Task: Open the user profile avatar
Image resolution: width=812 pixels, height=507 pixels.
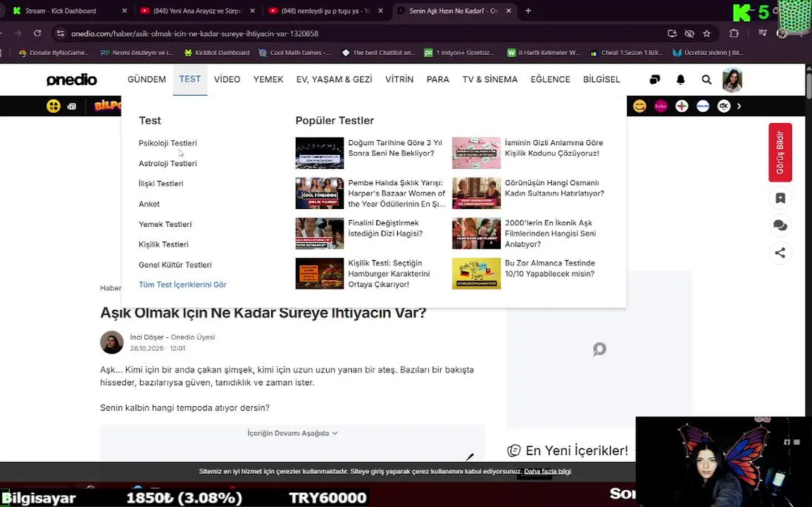Action: click(x=732, y=80)
